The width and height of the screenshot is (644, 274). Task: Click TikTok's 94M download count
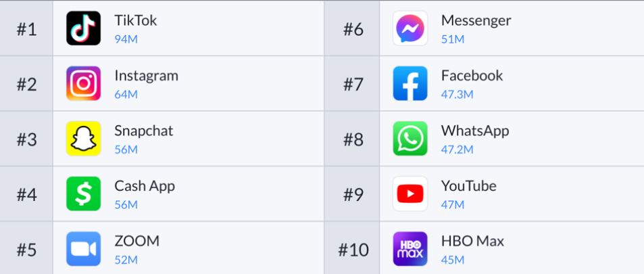coord(126,39)
